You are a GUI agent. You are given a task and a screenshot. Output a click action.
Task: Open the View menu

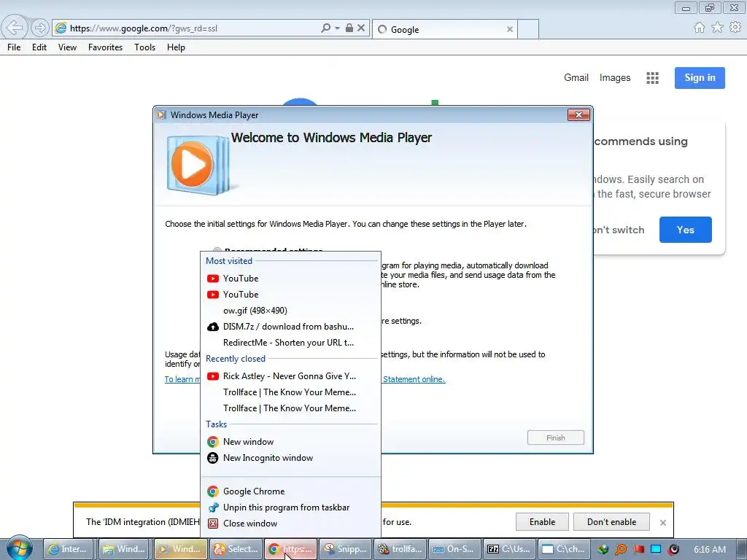pos(67,47)
